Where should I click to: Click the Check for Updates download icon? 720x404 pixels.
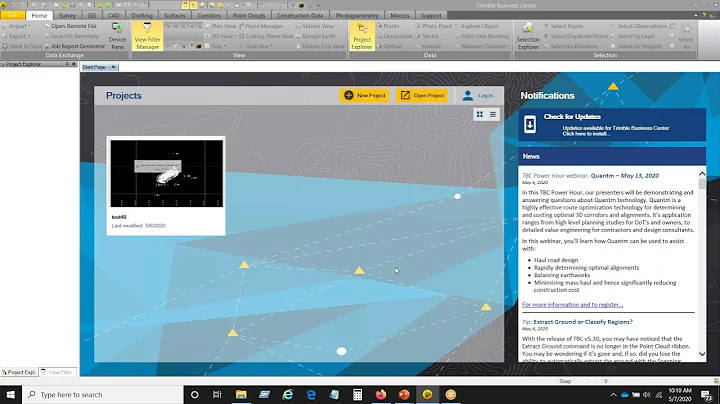530,124
